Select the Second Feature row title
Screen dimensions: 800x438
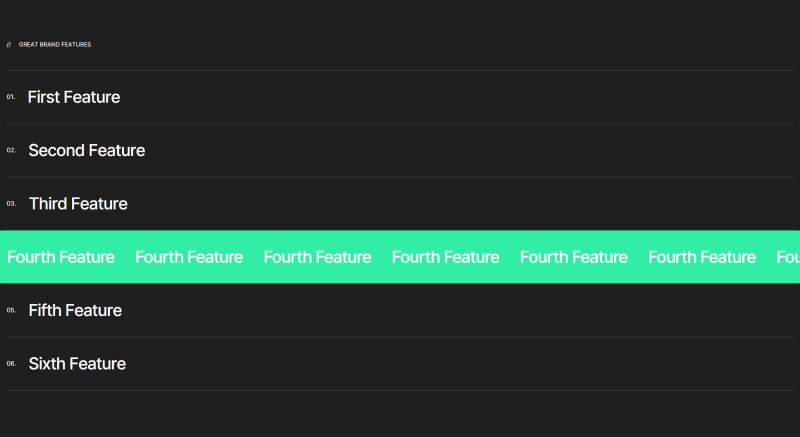(x=86, y=150)
